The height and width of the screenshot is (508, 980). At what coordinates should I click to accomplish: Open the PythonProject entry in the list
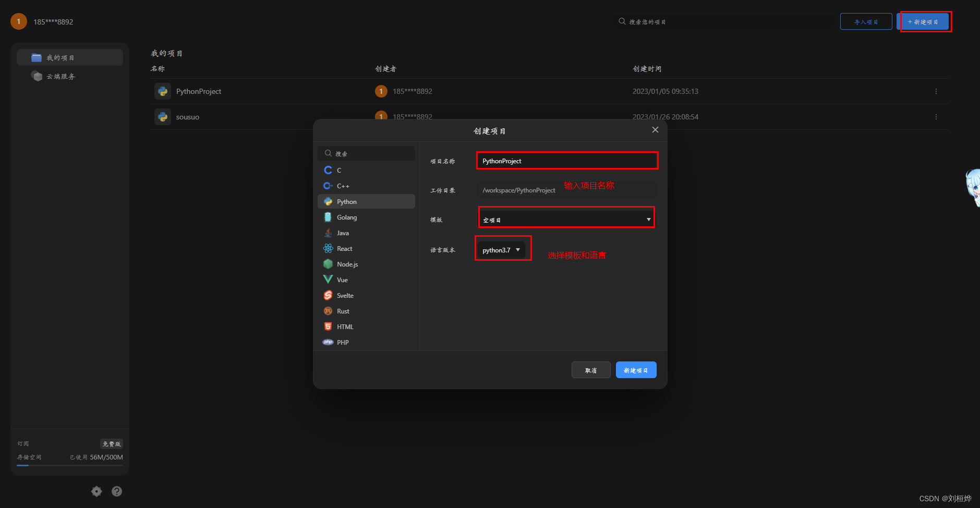click(x=199, y=91)
